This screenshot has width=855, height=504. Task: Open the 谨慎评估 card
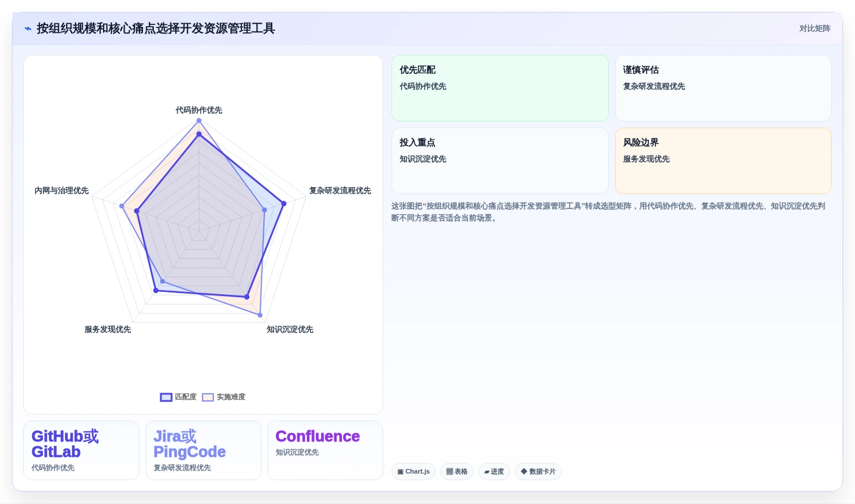point(723,88)
